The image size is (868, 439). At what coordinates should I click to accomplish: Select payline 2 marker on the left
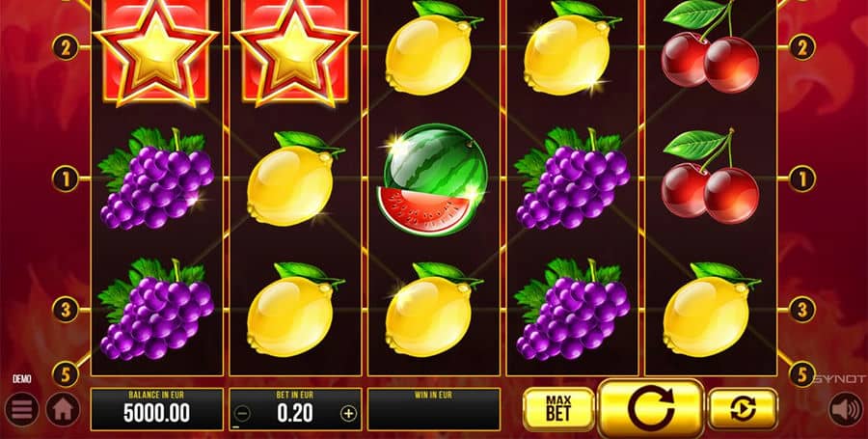tap(66, 47)
